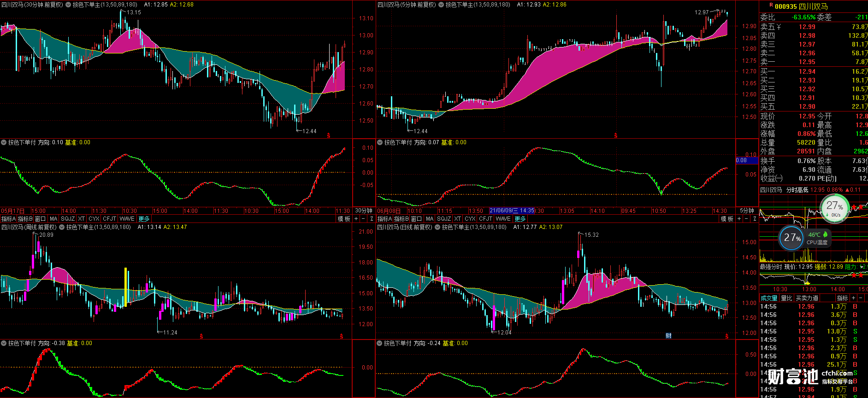Click the blue 财 marker on daily chart
This screenshot has height=398, width=868.
point(668,336)
